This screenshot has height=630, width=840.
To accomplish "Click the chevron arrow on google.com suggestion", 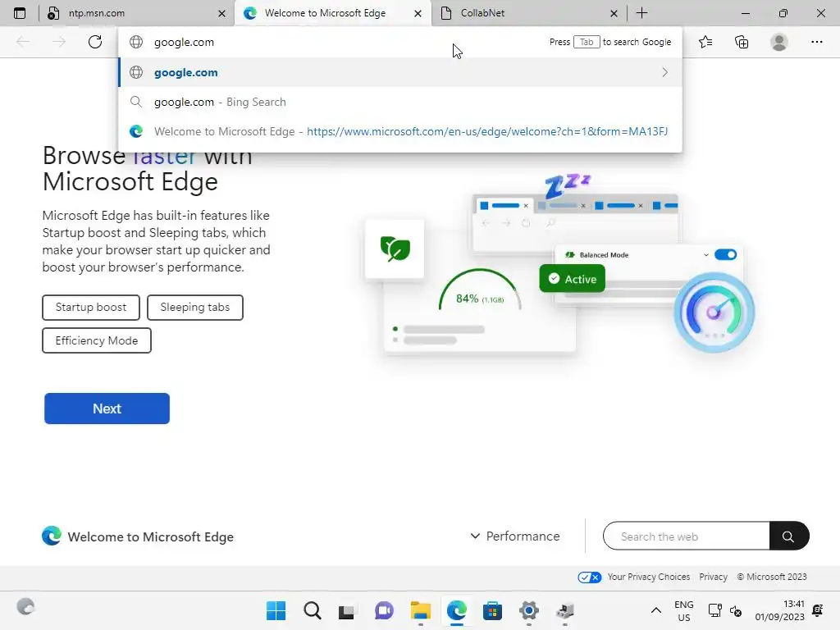I will [x=664, y=72].
